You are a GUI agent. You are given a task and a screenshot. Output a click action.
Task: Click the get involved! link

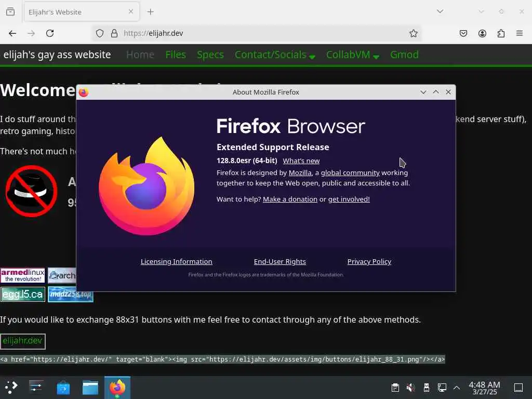(349, 199)
